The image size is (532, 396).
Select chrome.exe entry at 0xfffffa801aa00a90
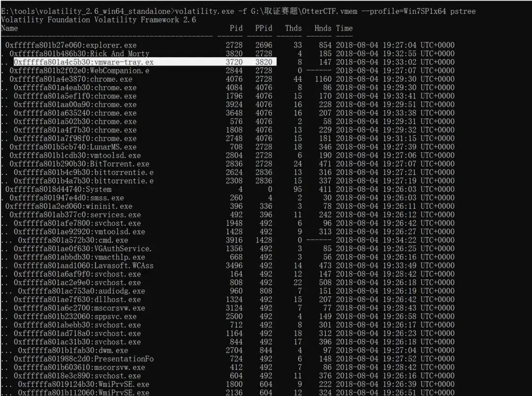(x=75, y=104)
